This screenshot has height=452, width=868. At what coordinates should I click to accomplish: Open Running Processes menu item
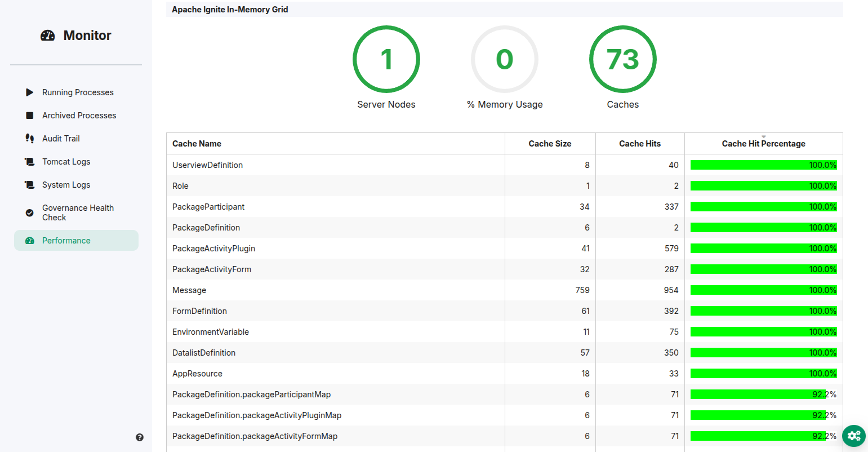pos(78,92)
